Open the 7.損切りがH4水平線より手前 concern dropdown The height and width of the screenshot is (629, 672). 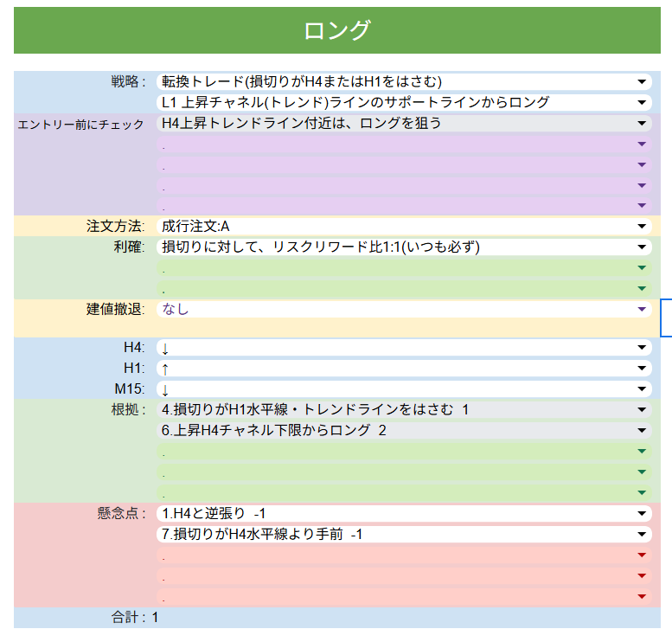click(x=642, y=535)
